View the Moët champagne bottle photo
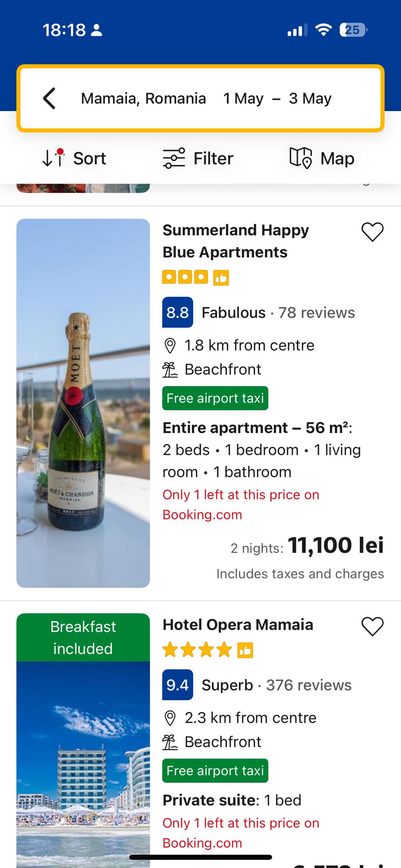The image size is (401, 868). click(83, 403)
